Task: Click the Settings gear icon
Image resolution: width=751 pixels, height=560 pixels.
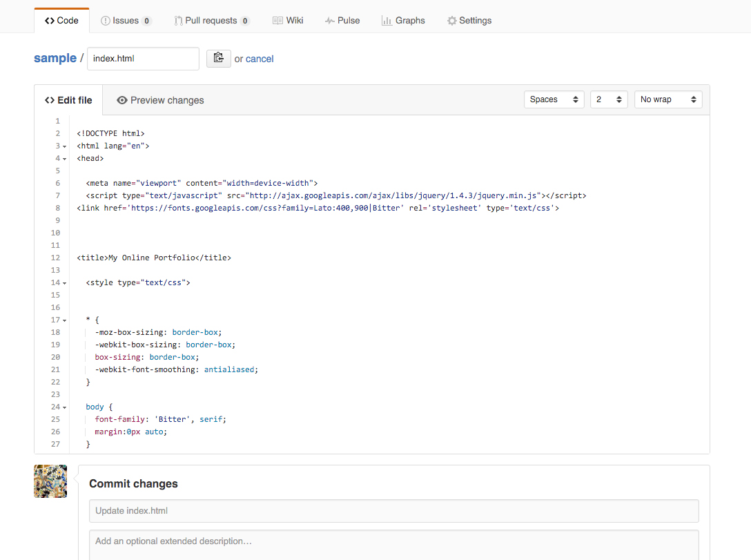Action: pyautogui.click(x=451, y=21)
